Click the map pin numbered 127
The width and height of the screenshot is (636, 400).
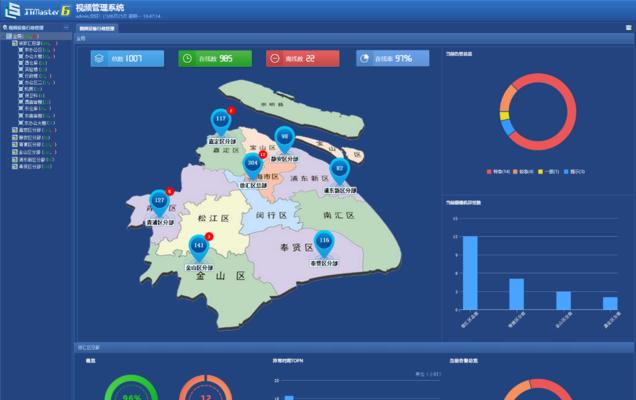click(159, 200)
